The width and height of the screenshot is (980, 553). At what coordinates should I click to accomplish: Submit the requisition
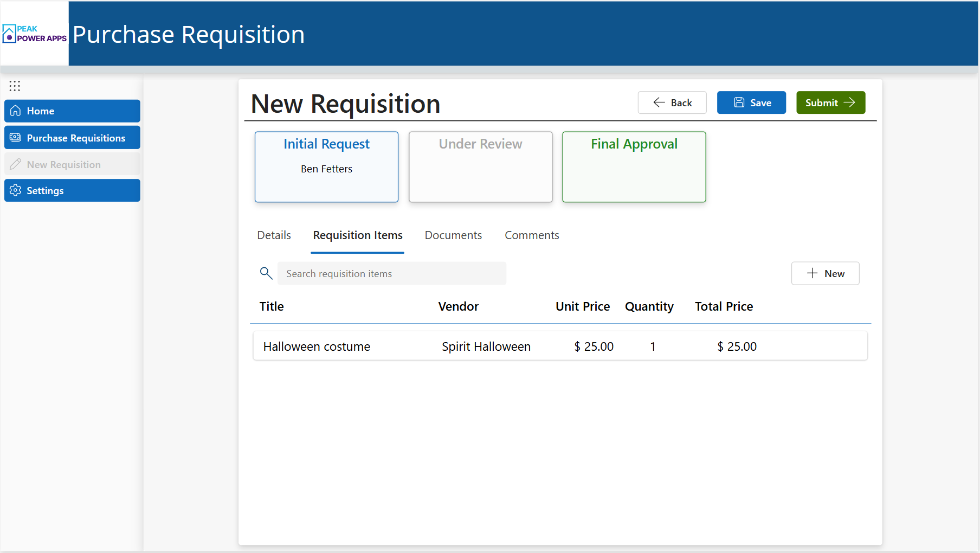pos(830,102)
